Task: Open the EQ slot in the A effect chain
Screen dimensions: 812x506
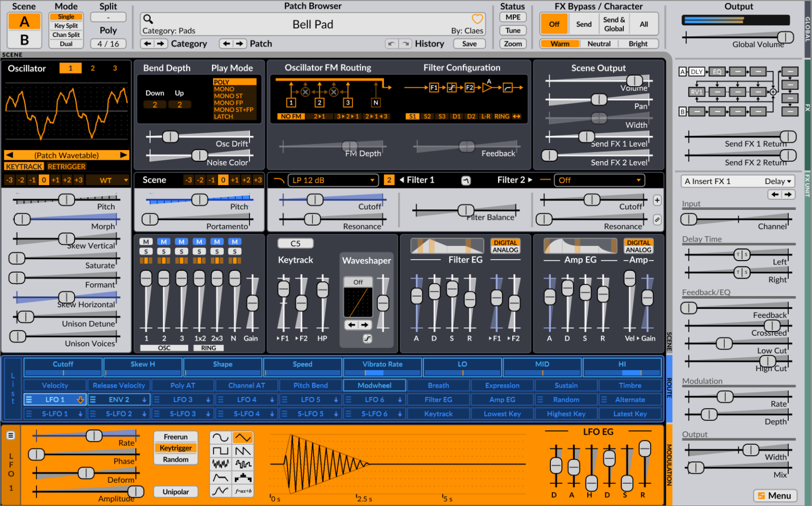Action: tap(717, 71)
